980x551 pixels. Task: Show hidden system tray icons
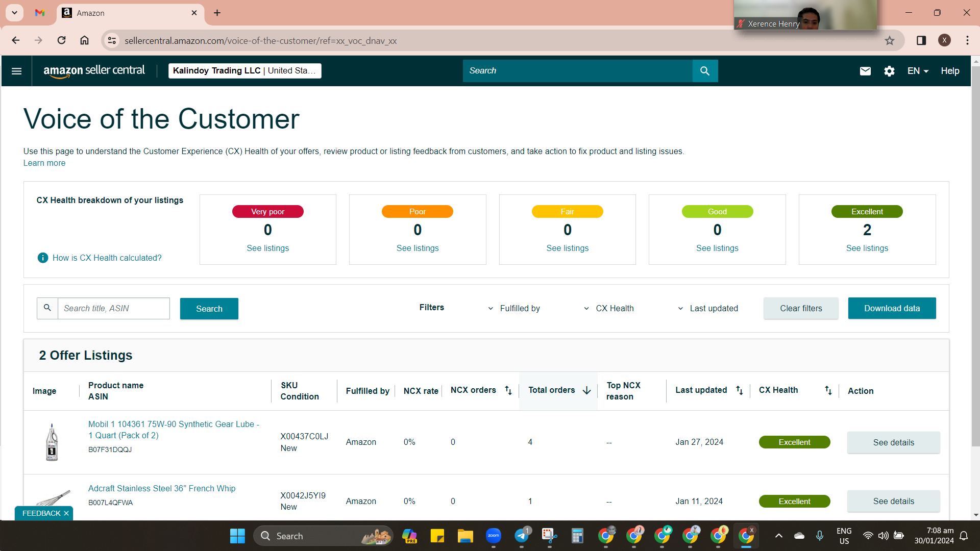click(x=778, y=536)
